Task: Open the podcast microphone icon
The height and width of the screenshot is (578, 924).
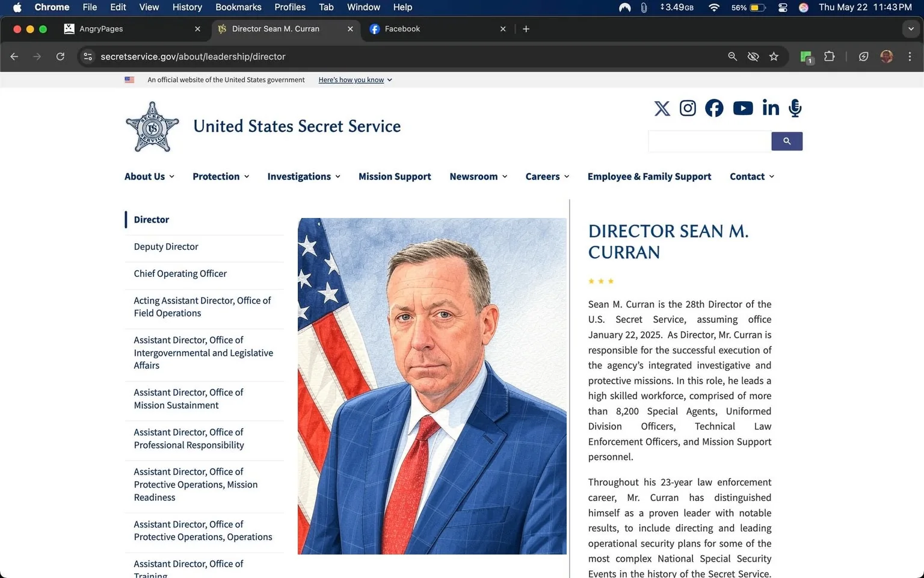Action: pyautogui.click(x=795, y=108)
